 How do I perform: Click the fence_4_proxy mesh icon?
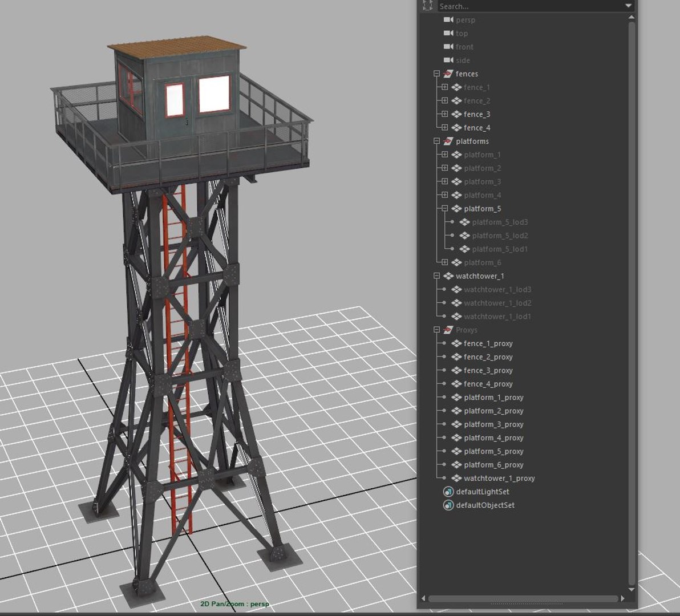456,384
